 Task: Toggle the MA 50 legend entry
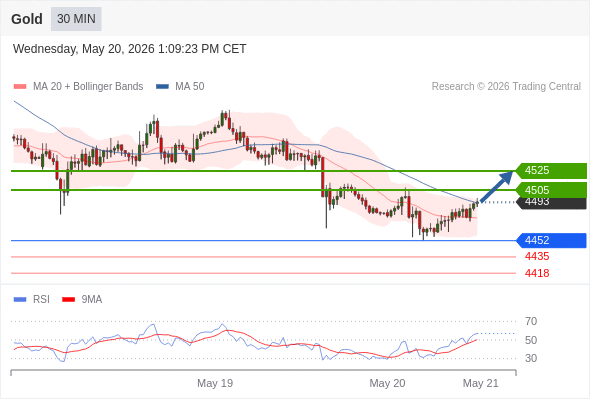pos(180,87)
